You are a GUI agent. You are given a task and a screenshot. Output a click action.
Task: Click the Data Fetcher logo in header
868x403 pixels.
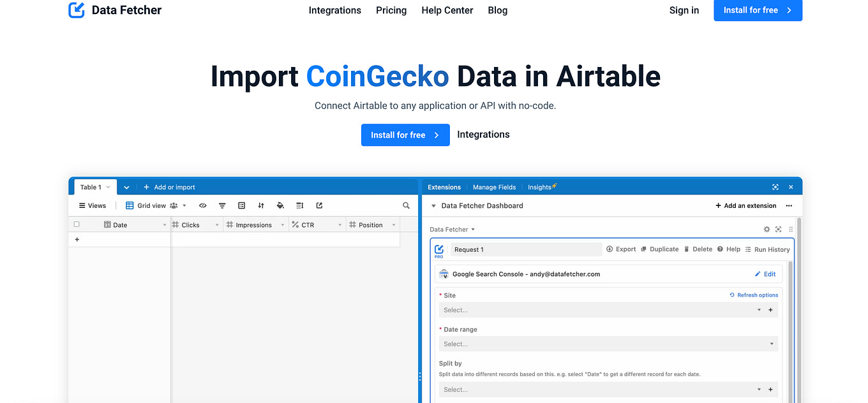pyautogui.click(x=115, y=10)
